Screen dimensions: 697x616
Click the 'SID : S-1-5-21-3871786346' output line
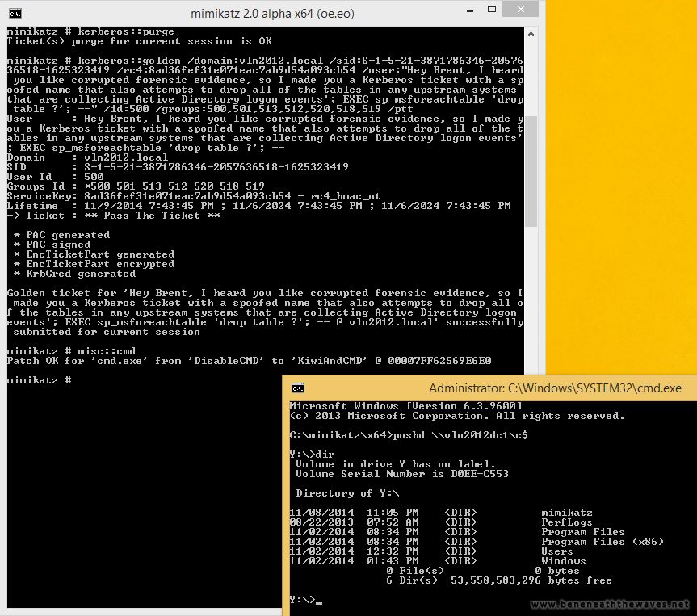(x=178, y=167)
